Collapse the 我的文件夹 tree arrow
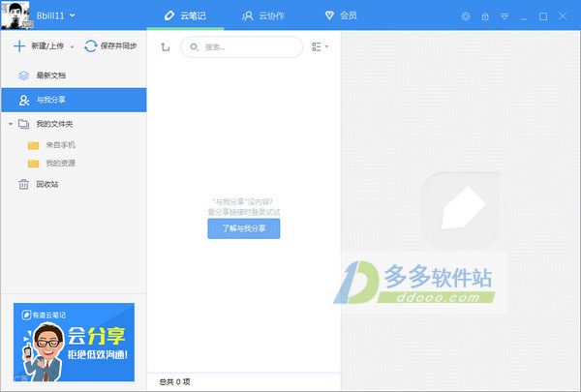The width and height of the screenshot is (581, 392). pos(11,124)
